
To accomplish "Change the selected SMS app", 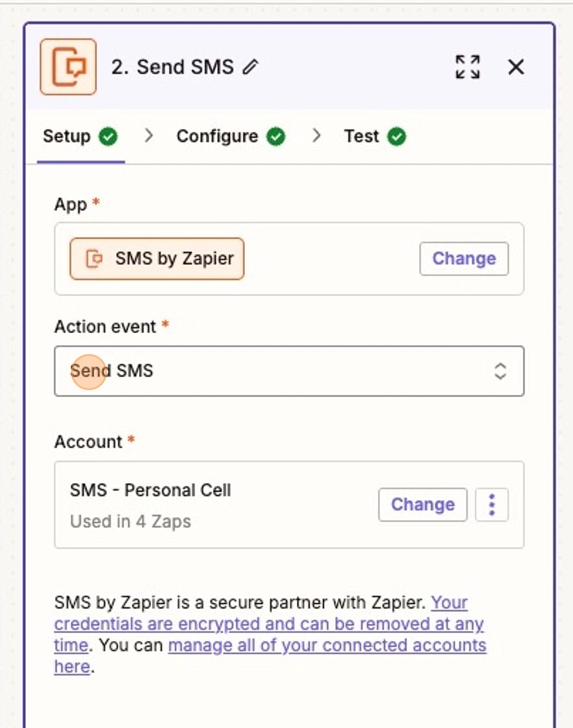I will coord(463,258).
